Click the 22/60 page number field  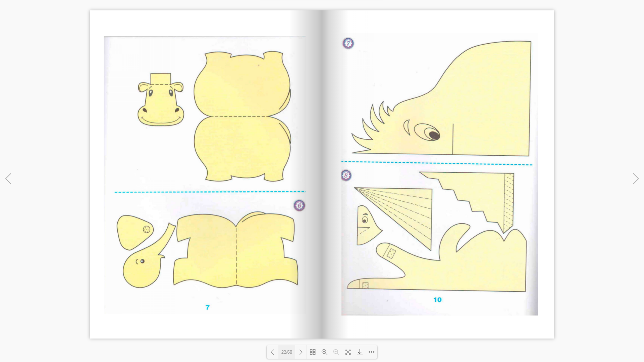tap(287, 352)
